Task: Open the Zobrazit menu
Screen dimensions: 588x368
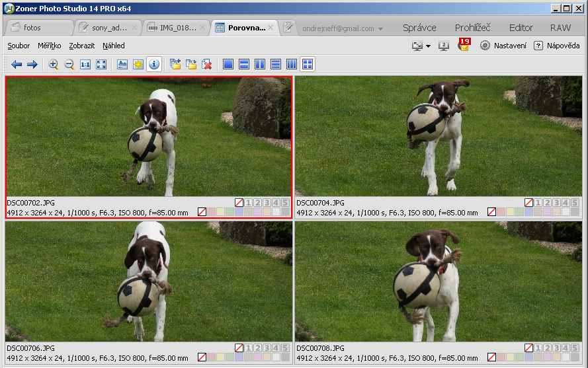Action: tap(81, 46)
